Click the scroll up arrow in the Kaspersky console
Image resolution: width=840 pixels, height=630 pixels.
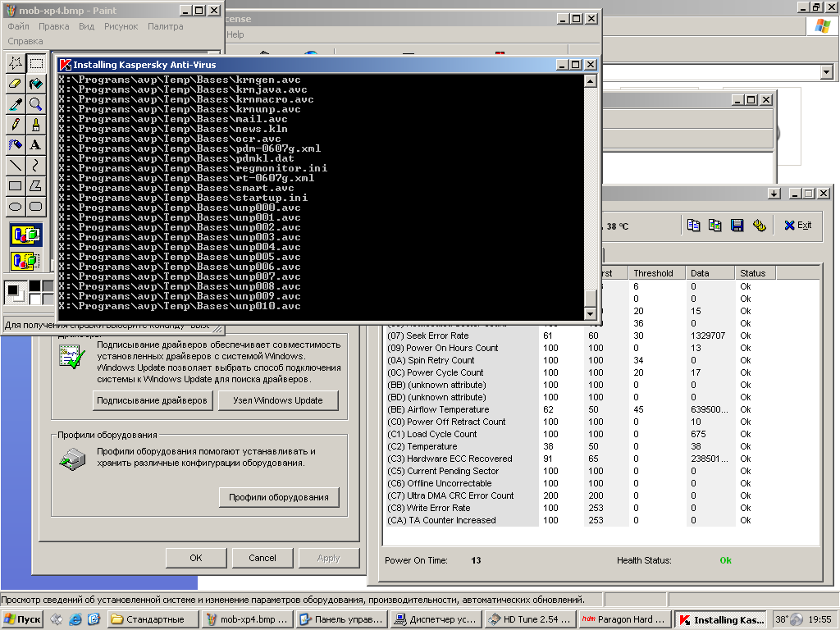(x=590, y=81)
